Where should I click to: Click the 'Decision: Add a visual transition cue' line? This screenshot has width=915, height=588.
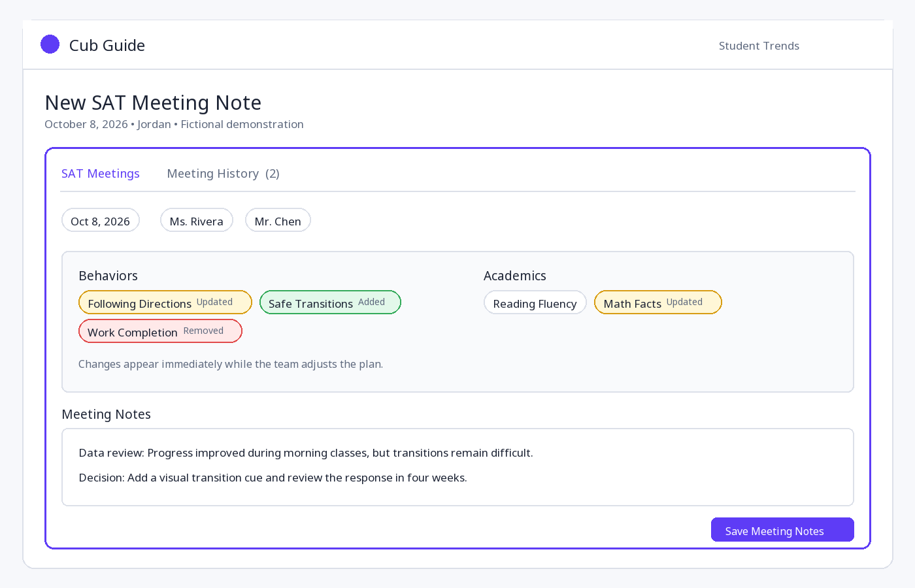pos(273,478)
